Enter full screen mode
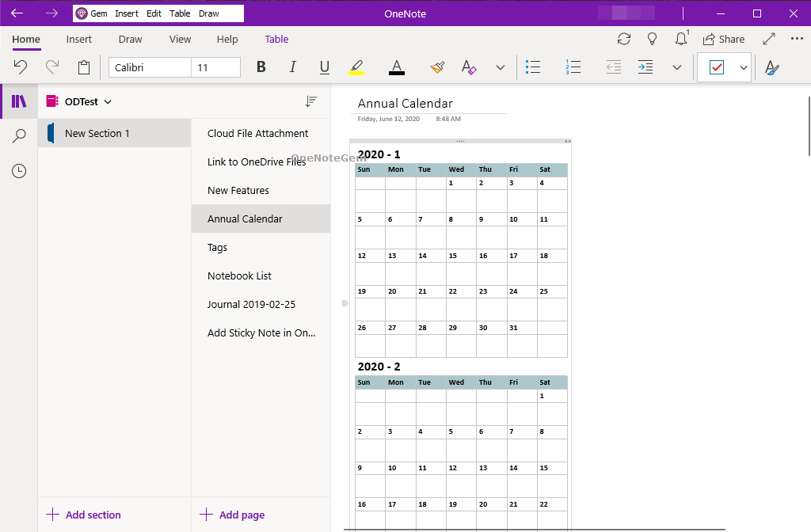The width and height of the screenshot is (811, 532). [769, 39]
